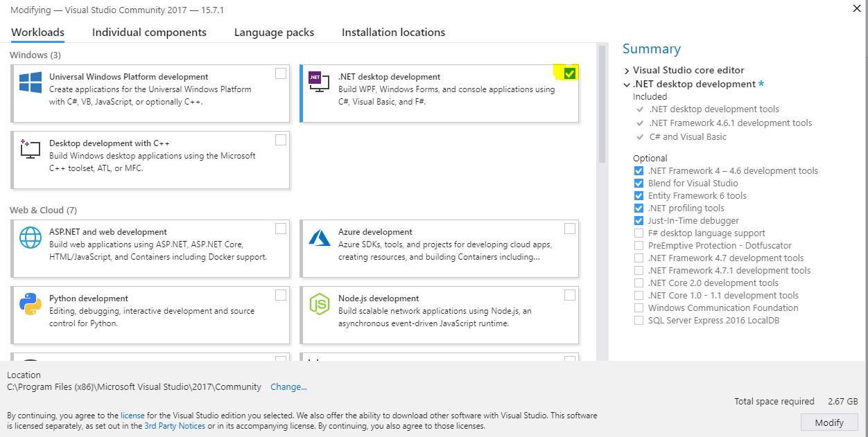Uncheck Blend for Visual Studio option

[x=639, y=184]
